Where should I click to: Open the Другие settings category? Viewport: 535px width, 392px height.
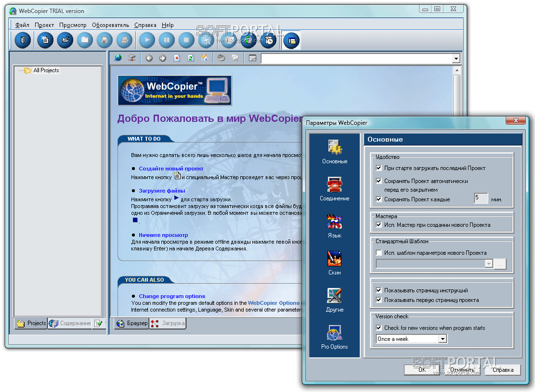click(x=335, y=300)
